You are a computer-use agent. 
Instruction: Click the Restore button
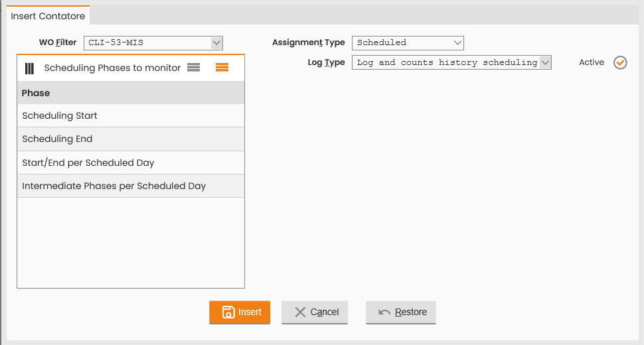[401, 312]
